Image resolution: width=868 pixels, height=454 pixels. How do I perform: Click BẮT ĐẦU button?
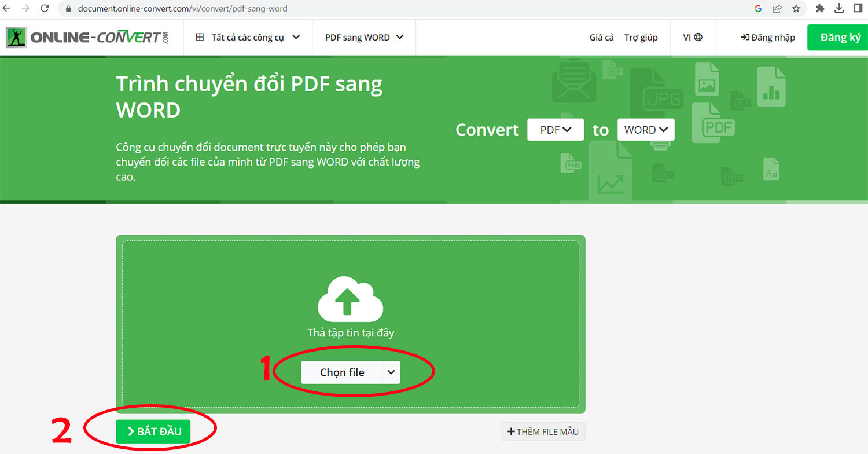point(153,431)
